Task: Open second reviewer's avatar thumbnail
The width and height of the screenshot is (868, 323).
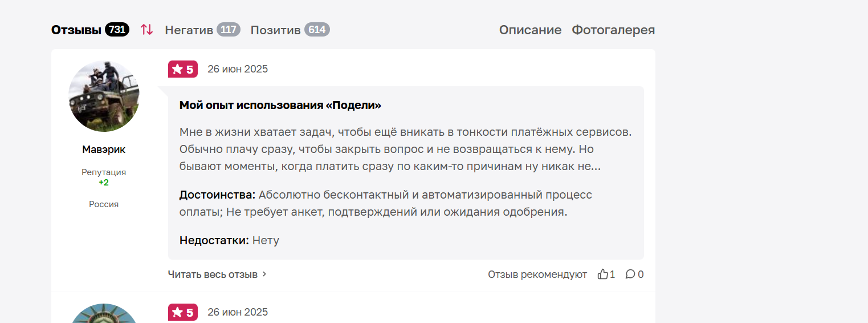Action: [x=104, y=313]
